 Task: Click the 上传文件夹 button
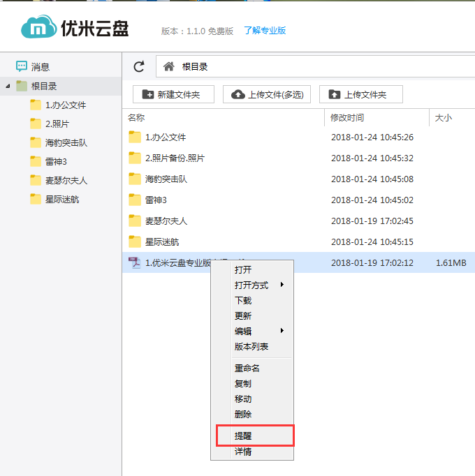pyautogui.click(x=360, y=94)
